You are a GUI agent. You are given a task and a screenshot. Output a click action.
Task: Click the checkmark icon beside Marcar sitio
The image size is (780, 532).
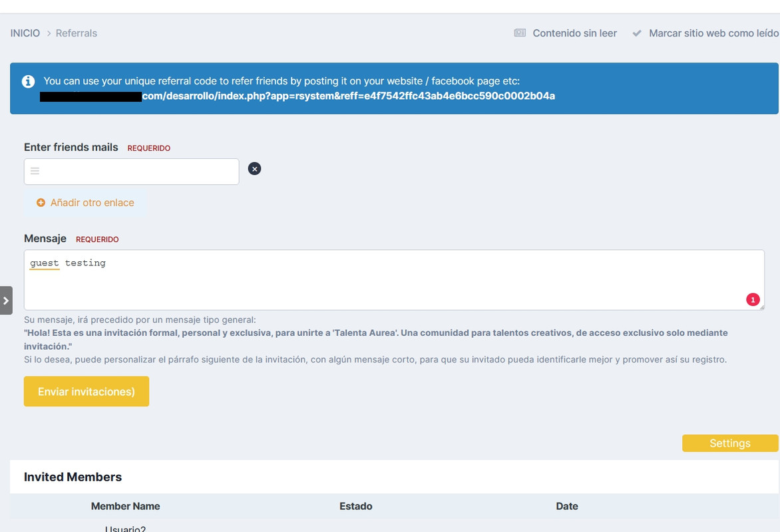coord(637,33)
